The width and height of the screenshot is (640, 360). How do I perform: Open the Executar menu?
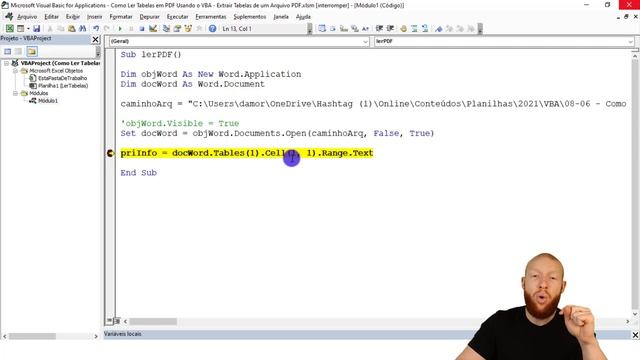[178, 17]
